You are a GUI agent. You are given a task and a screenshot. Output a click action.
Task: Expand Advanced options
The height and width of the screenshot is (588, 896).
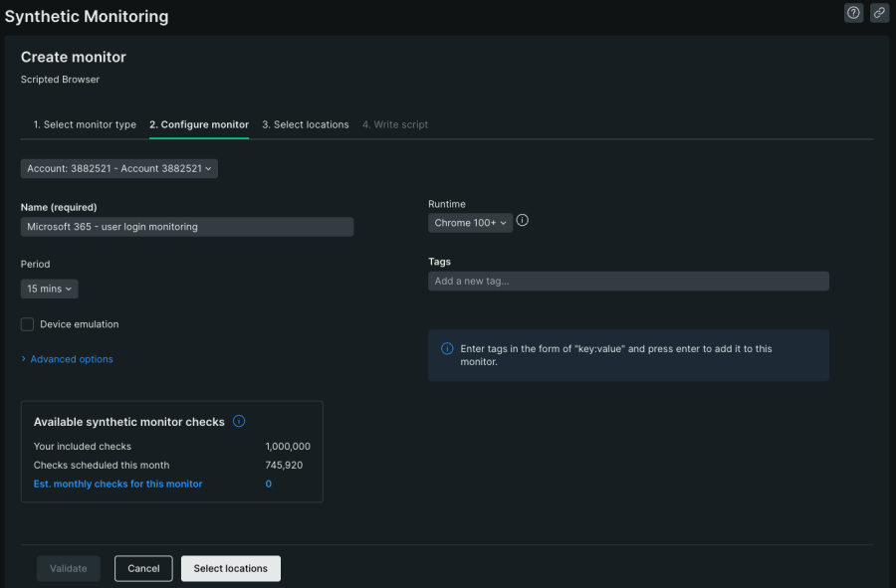tap(68, 359)
